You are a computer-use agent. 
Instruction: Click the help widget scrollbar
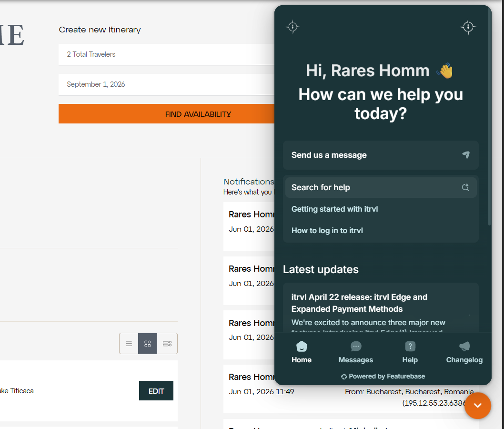click(x=489, y=117)
